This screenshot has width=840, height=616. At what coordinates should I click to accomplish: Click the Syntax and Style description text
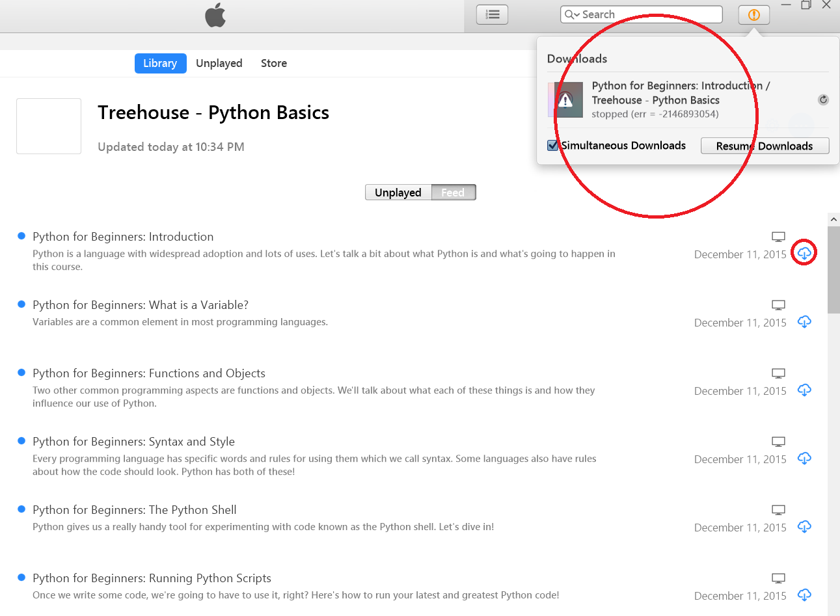[x=315, y=465]
